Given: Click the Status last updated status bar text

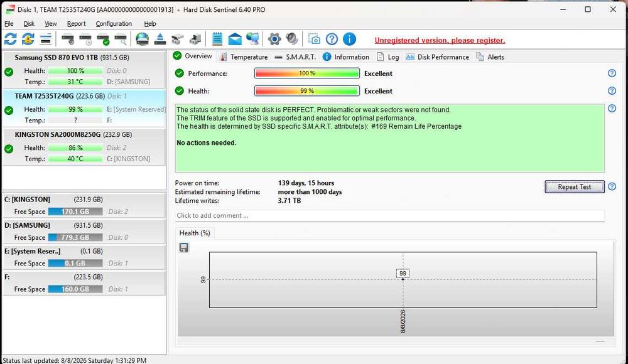Looking at the screenshot, I should tap(75, 360).
